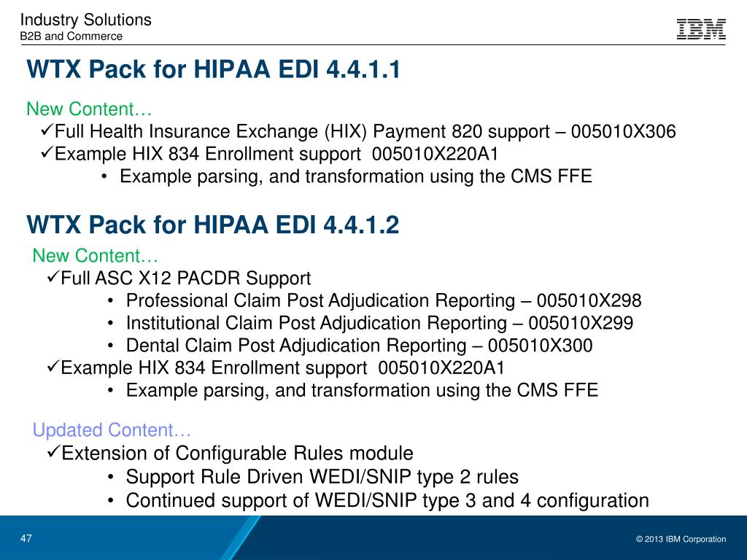Viewport: 747px width, 560px height.
Task: Click the Dental Claim Post Adjudication Reporting line
Action: click(359, 345)
